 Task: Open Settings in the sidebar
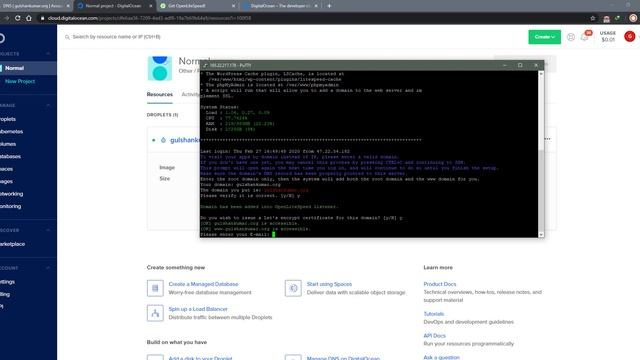[x=7, y=282]
